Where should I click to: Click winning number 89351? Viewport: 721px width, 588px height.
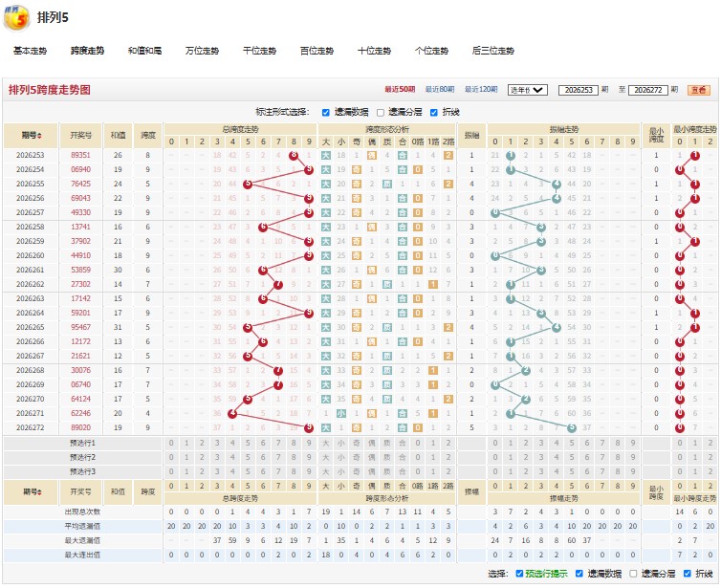pyautogui.click(x=80, y=156)
